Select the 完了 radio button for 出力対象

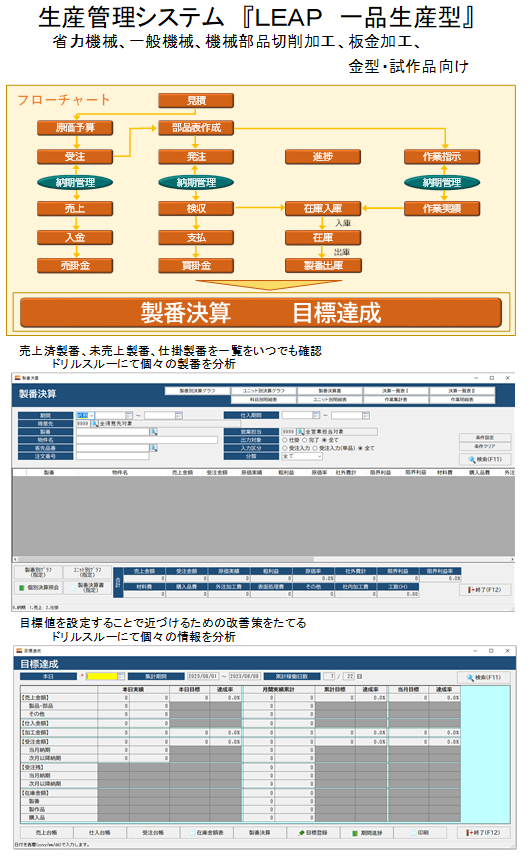tap(304, 440)
